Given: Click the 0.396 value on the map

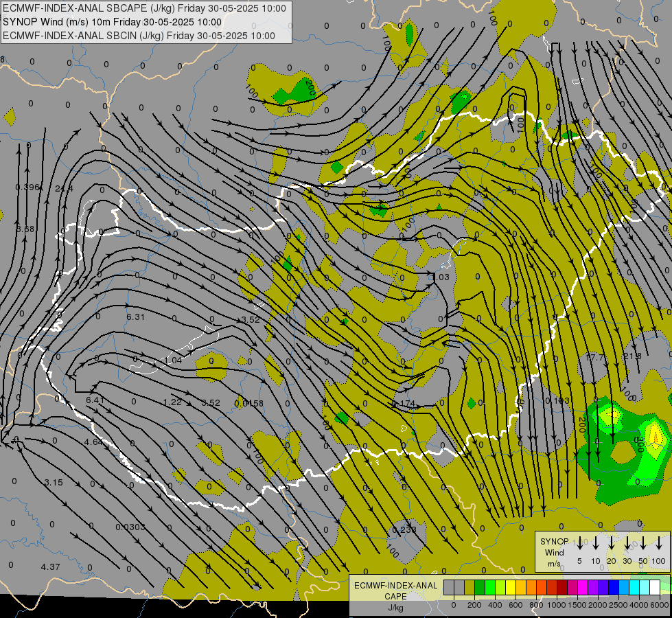Looking at the screenshot, I should (x=27, y=187).
